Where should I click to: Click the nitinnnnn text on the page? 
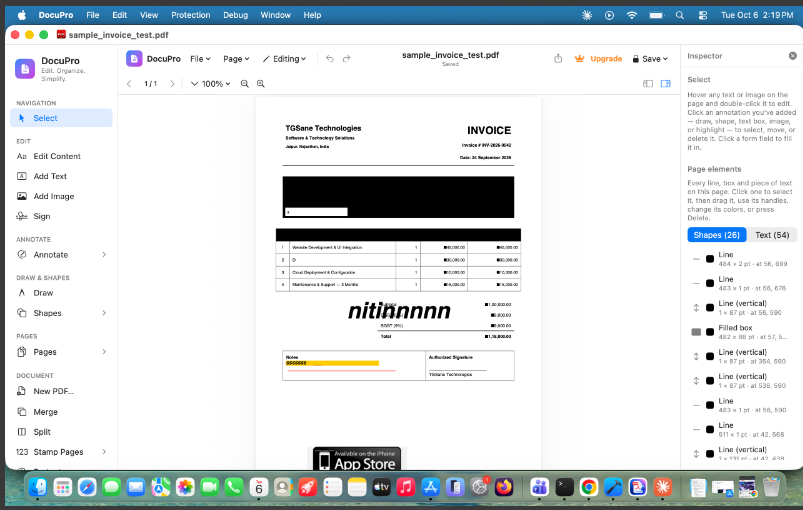(399, 311)
